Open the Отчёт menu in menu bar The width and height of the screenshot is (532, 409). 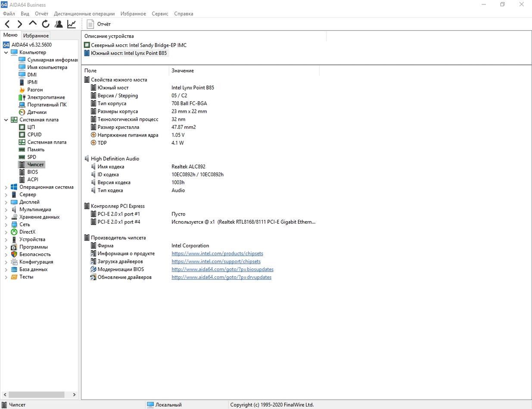[x=42, y=14]
